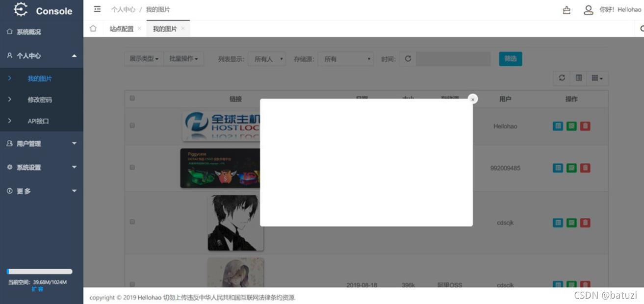Delete the dark-haired anime image row
The height and width of the screenshot is (304, 644).
point(585,223)
